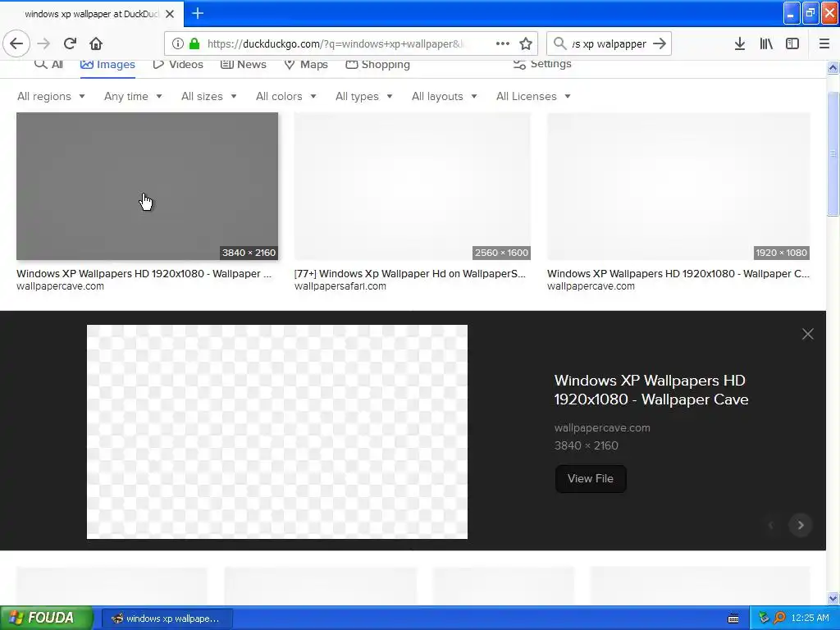Click the wallpapersafari.com source link
The image size is (840, 630).
coord(340,286)
